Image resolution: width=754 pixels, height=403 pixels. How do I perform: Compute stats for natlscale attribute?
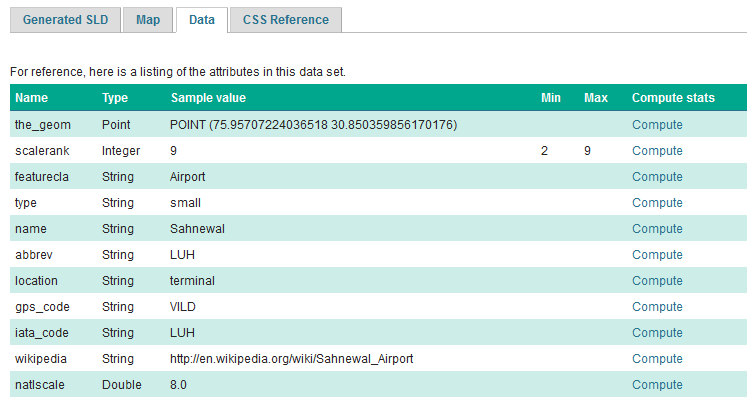(x=657, y=385)
